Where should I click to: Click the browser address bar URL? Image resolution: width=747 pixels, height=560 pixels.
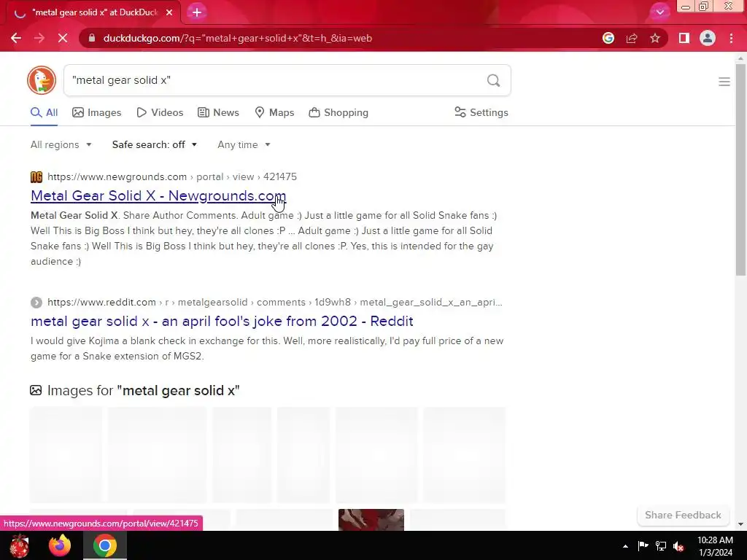[237, 38]
